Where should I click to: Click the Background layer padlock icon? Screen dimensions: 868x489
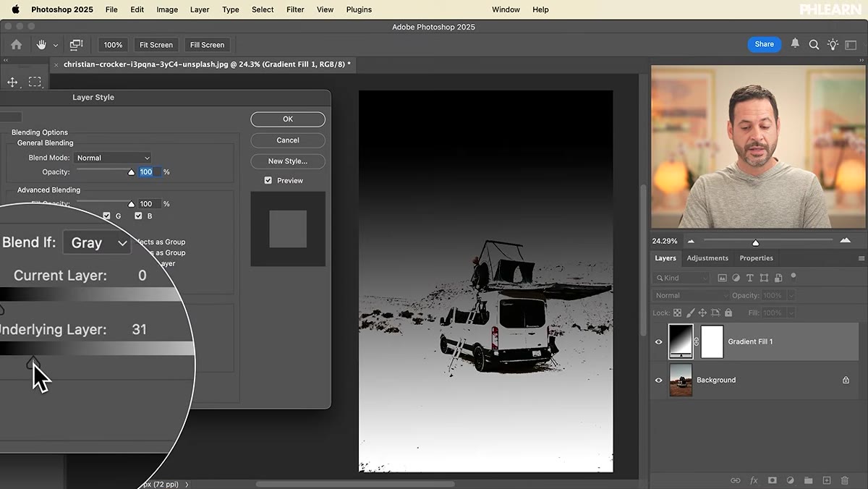click(846, 380)
